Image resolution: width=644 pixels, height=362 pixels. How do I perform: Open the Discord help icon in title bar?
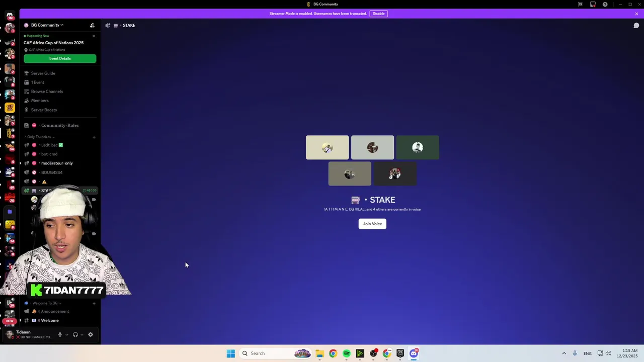605,4
